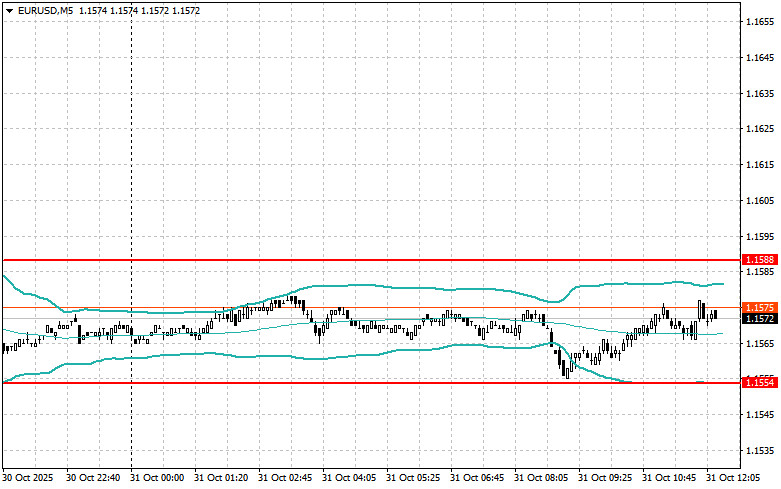This screenshot has width=781, height=489.
Task: Open the chart menu triangle beside EURUSD,M5
Action: (x=9, y=10)
